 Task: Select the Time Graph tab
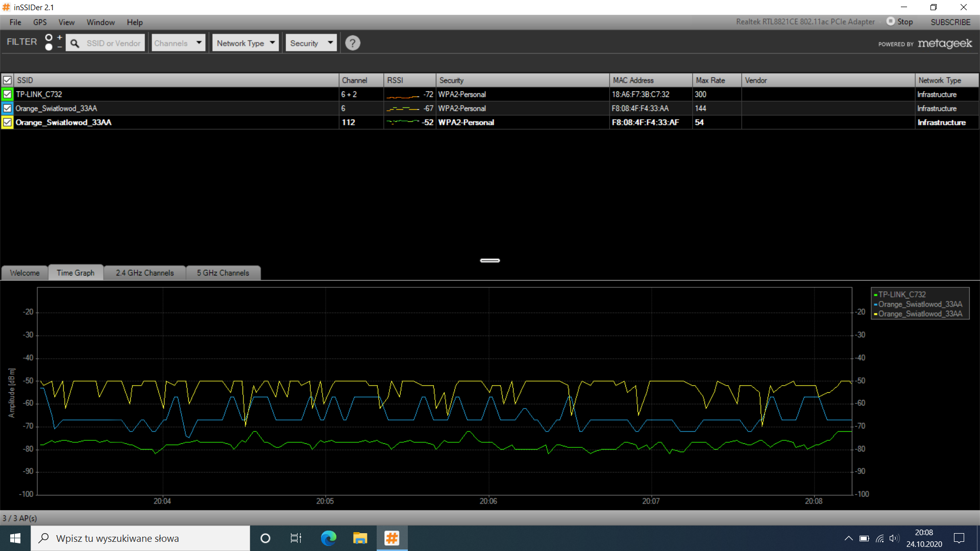tap(76, 273)
